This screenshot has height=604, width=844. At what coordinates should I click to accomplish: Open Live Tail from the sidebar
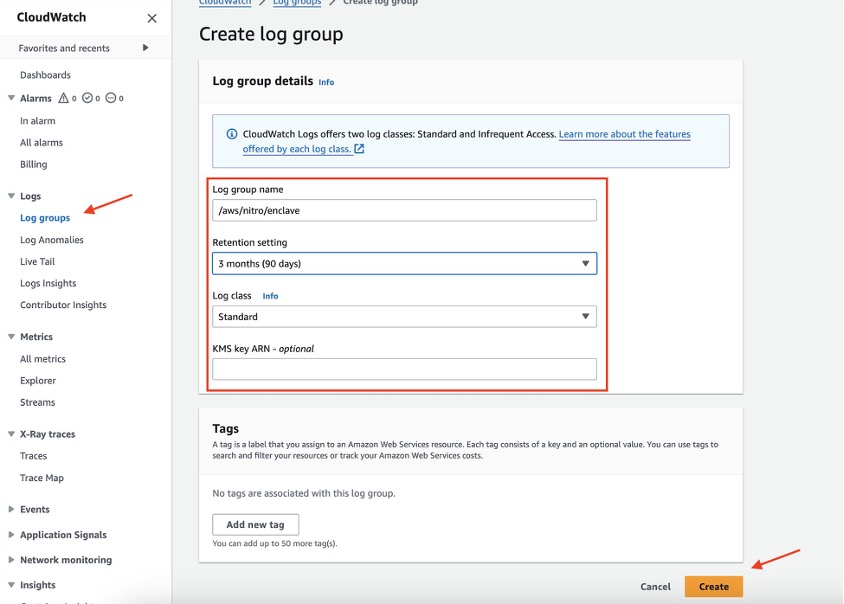pos(37,261)
